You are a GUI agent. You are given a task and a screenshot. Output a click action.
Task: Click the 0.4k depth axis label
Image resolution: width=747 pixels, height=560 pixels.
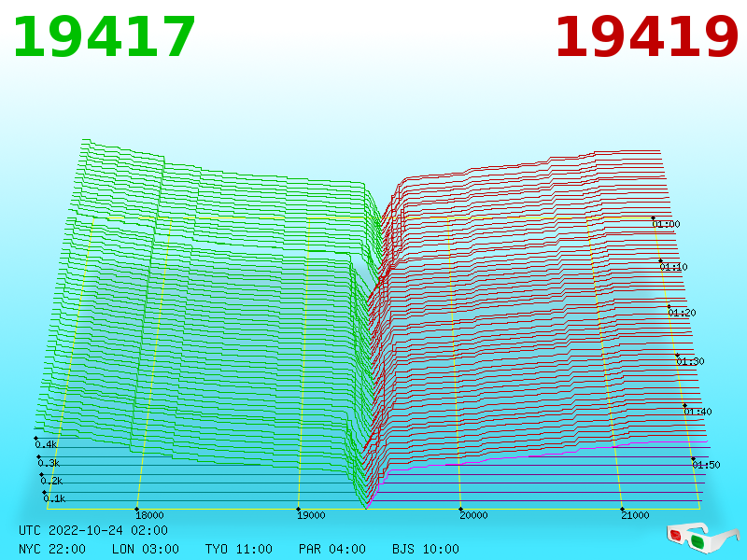coord(46,445)
